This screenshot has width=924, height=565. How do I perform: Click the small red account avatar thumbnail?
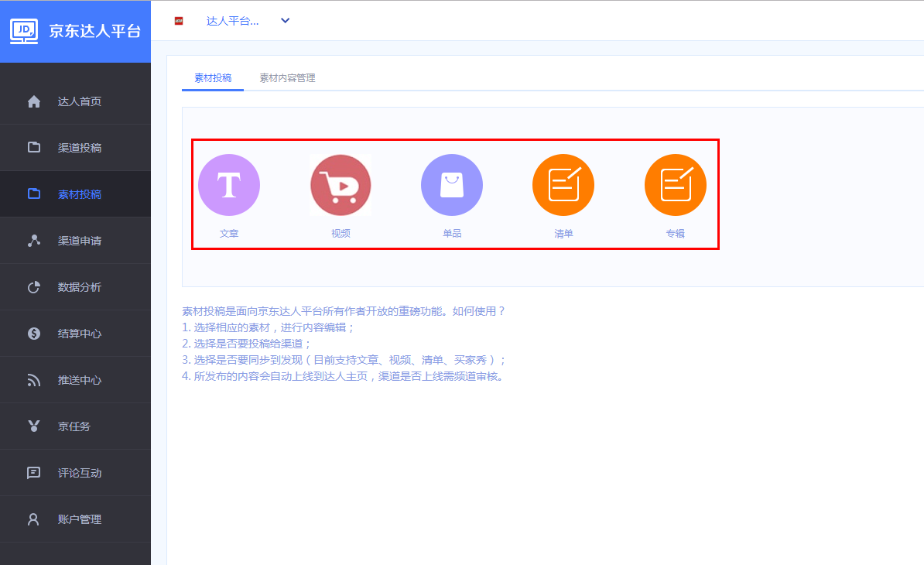pos(179,21)
